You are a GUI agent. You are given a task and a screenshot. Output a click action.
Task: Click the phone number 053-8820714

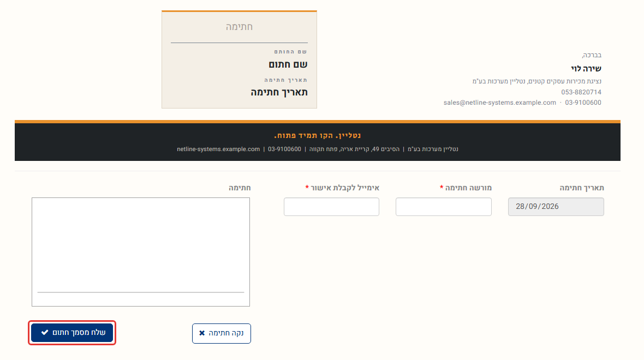[x=581, y=92]
